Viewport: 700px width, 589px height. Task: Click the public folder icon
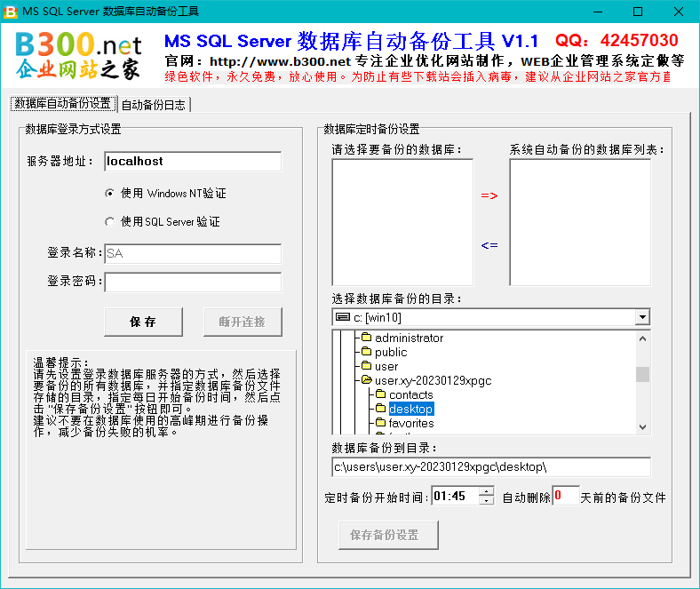click(367, 352)
